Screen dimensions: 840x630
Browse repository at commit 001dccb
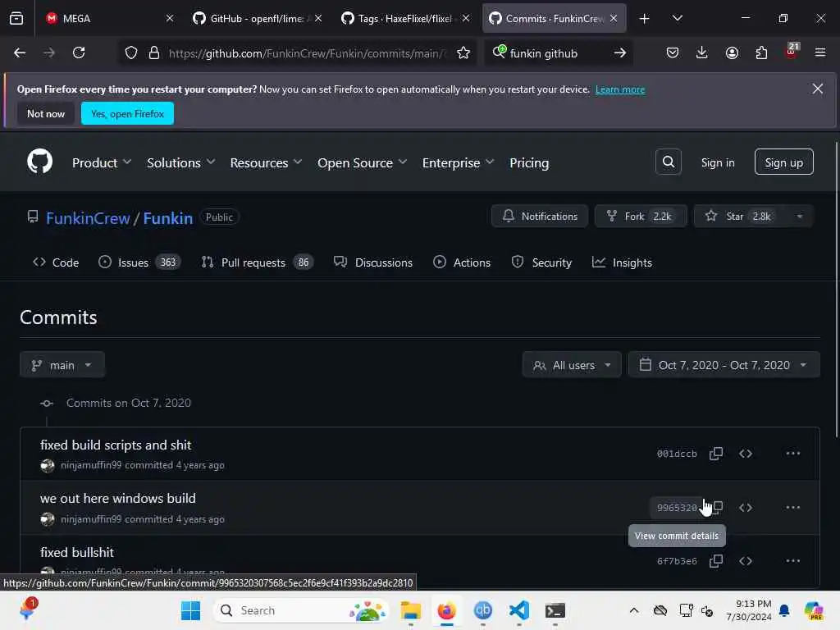pyautogui.click(x=746, y=454)
